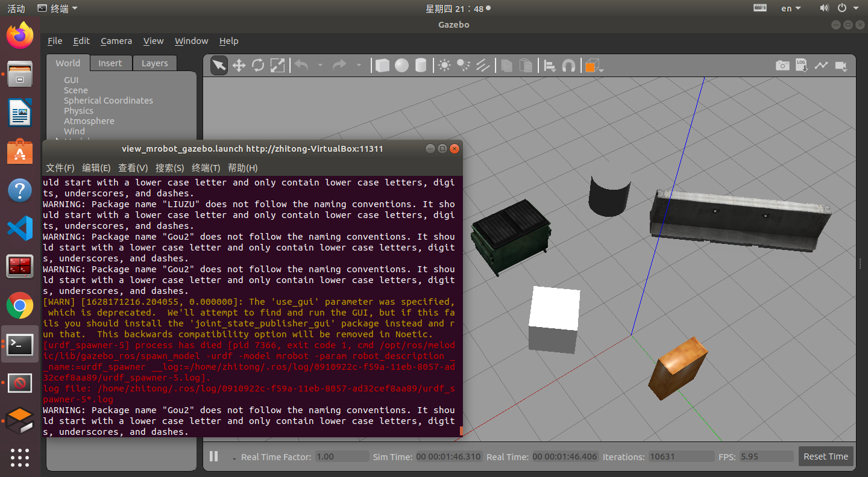
Task: Select Scene in the World tree
Action: click(x=76, y=90)
